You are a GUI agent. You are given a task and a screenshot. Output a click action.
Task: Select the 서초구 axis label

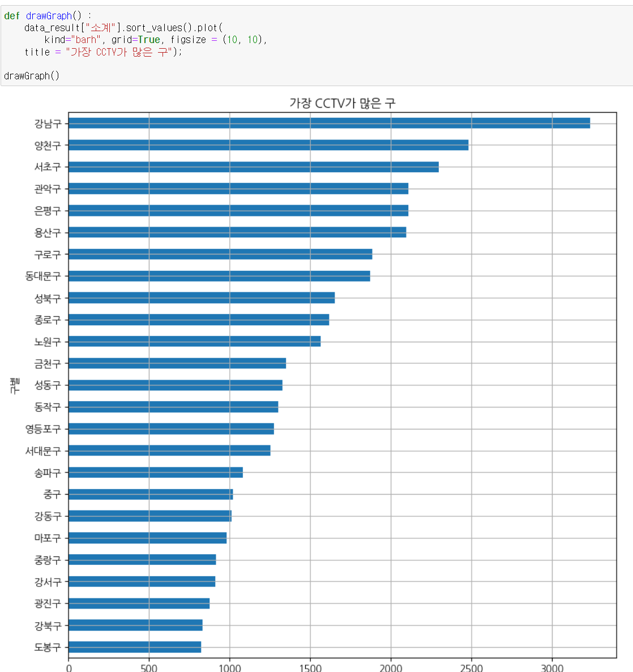click(48, 167)
